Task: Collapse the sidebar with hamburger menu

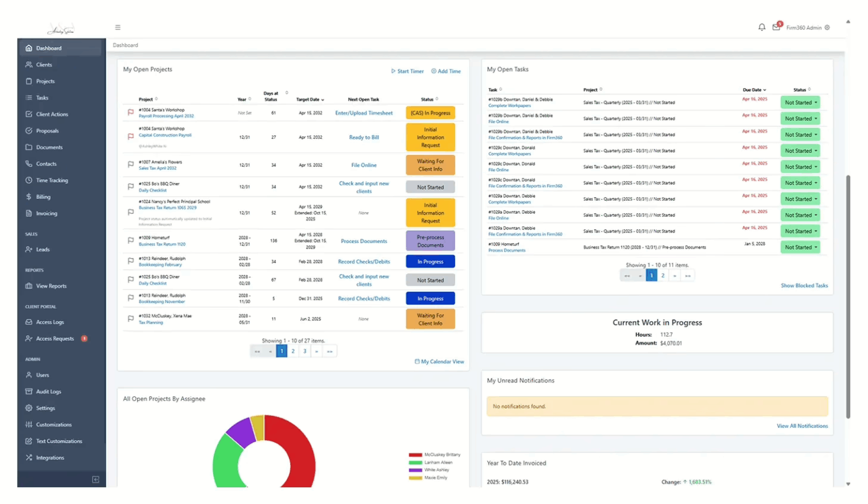Action: click(117, 27)
